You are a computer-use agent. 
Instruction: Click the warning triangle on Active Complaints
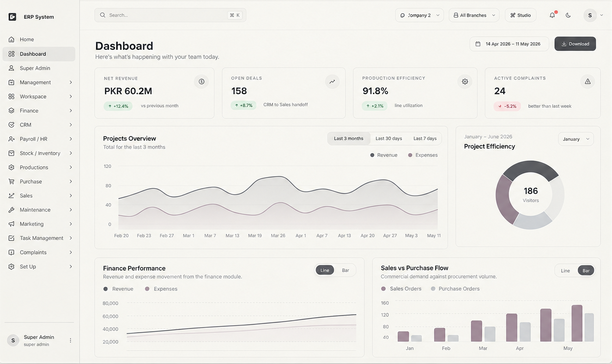[x=588, y=82]
